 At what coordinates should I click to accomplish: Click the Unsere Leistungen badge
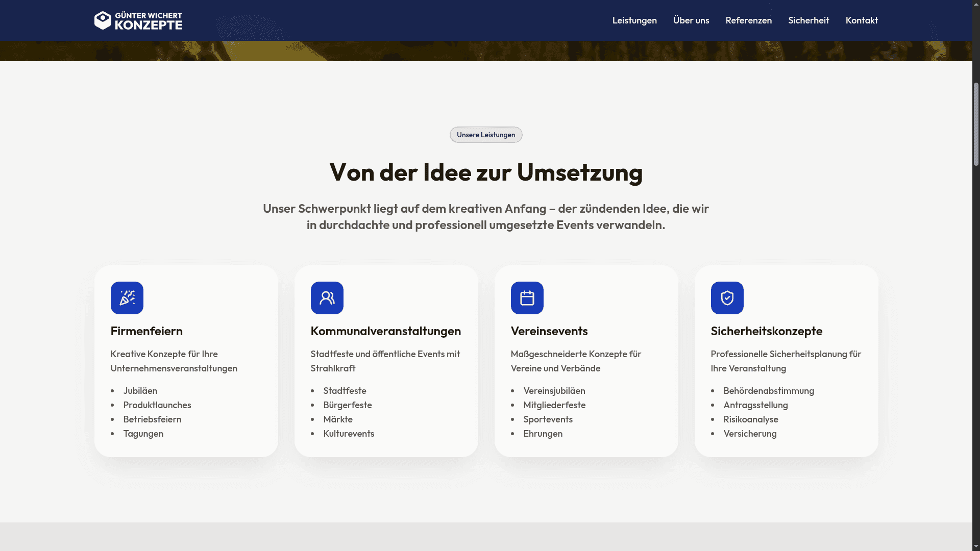(x=486, y=135)
